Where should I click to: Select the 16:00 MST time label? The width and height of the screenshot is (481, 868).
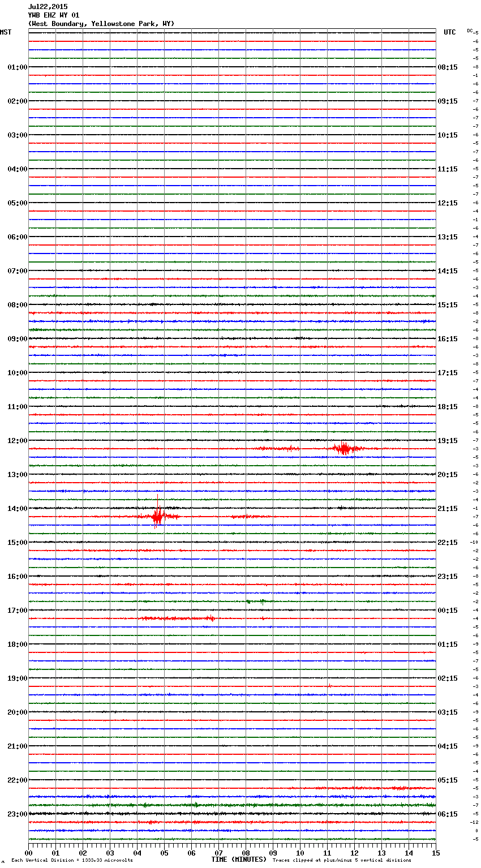click(17, 577)
